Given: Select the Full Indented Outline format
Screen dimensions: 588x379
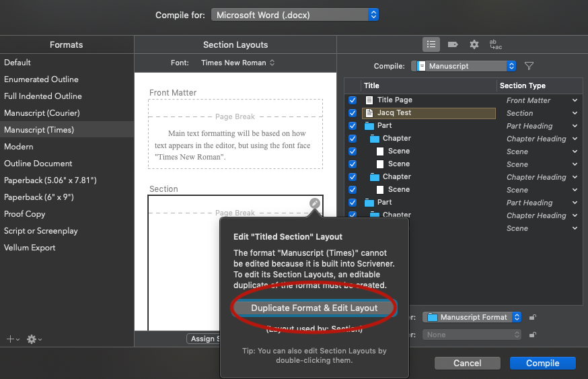Looking at the screenshot, I should (67, 96).
